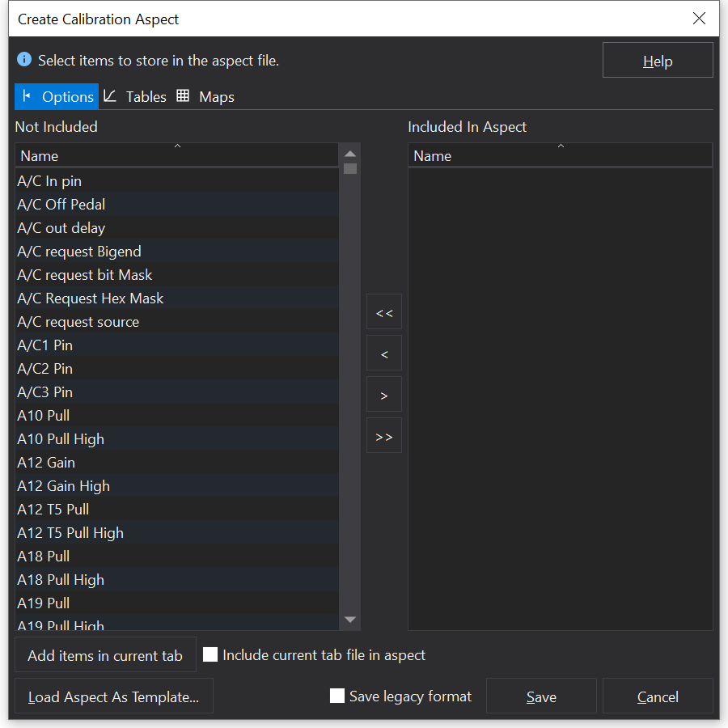Click Add items in current tab
This screenshot has width=728, height=728.
coord(105,655)
